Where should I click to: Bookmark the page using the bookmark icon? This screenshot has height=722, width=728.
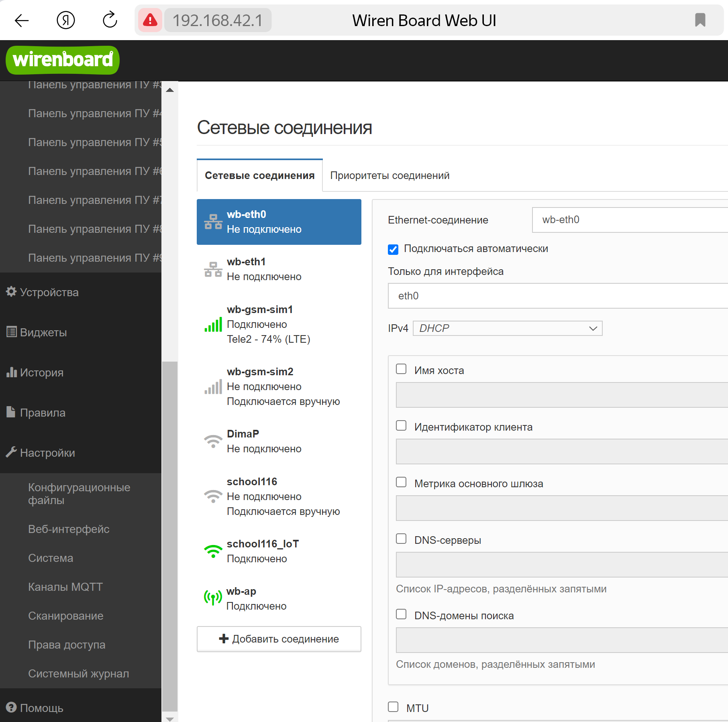click(700, 20)
